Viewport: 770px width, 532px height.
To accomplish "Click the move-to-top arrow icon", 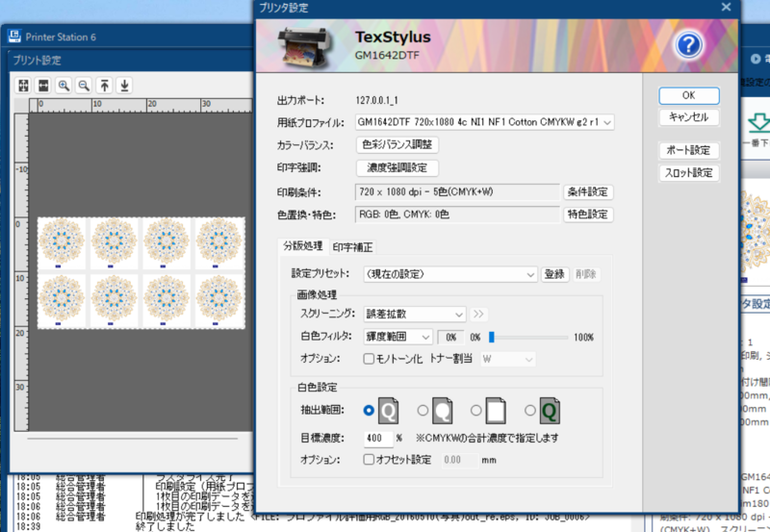I will [x=105, y=86].
